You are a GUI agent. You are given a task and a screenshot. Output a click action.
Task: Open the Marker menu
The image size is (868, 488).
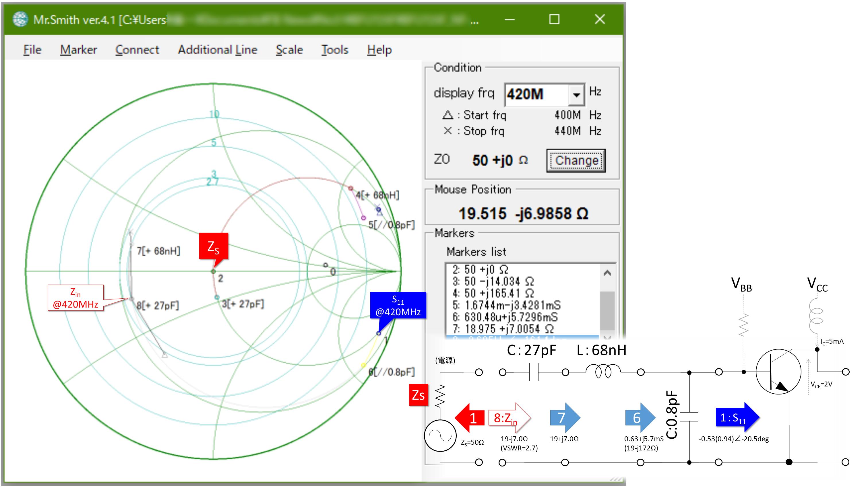pos(78,50)
